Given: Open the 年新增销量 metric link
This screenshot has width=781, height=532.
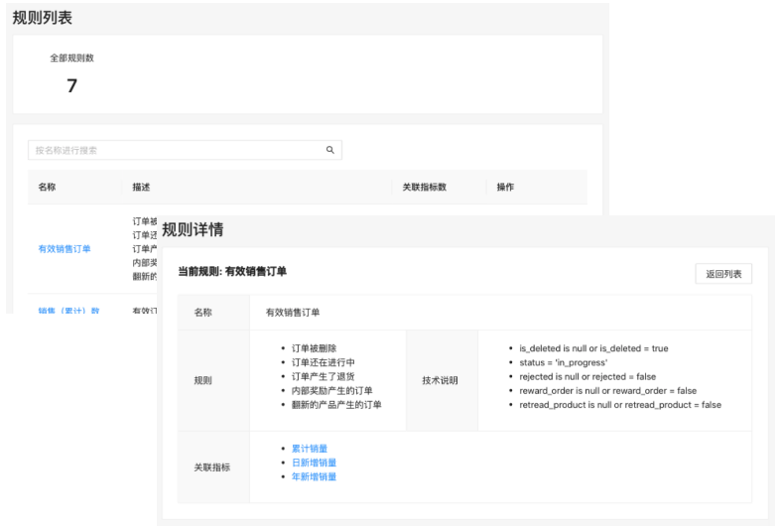Looking at the screenshot, I should pyautogui.click(x=314, y=476).
